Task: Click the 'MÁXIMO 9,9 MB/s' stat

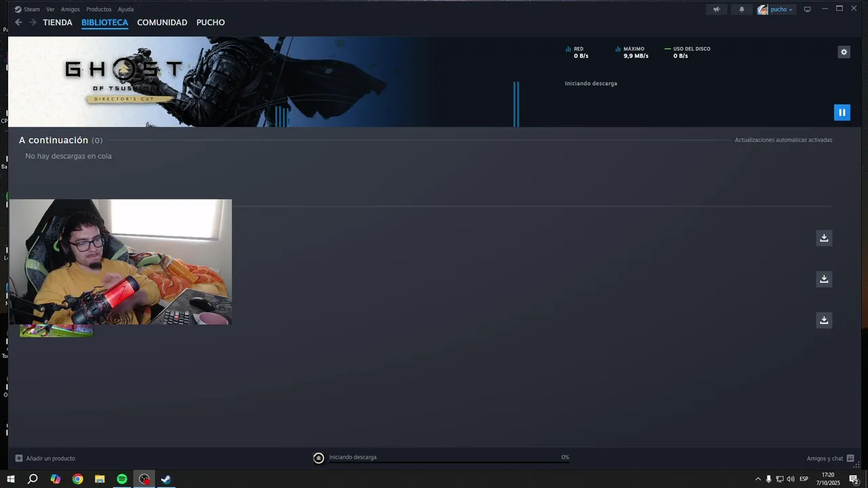Action: [632, 52]
